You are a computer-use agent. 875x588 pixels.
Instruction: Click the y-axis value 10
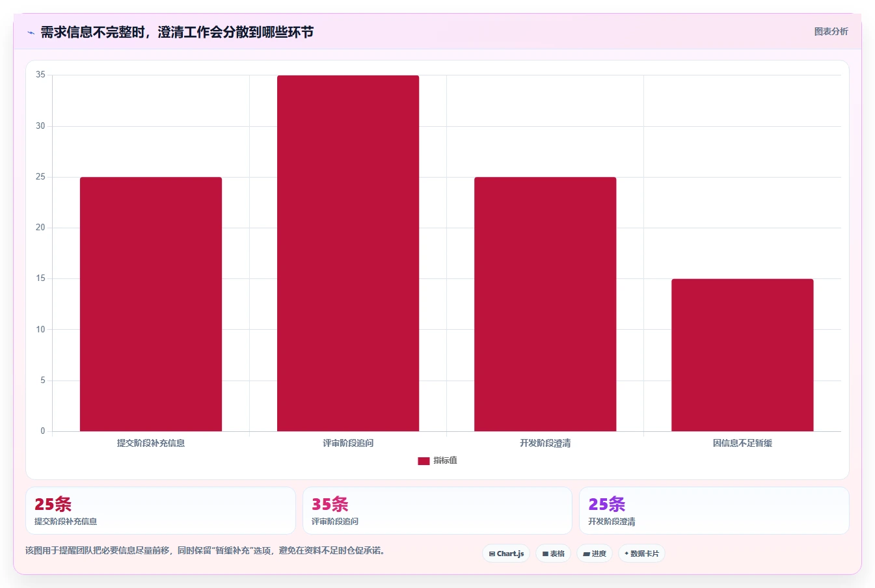click(40, 329)
